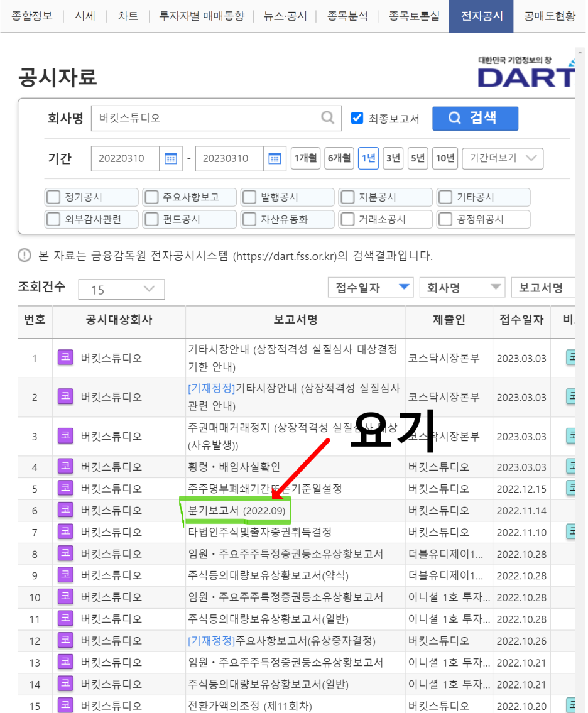The image size is (588, 713).
Task: Click the KOSDAQ icon in row 9
Action: [x=65, y=575]
